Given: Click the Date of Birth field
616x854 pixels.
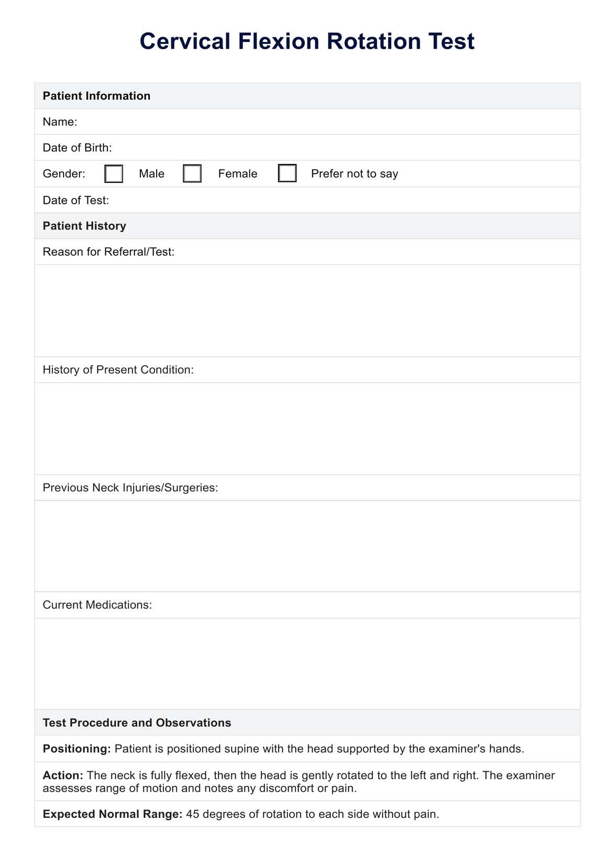Looking at the screenshot, I should pyautogui.click(x=340, y=148).
